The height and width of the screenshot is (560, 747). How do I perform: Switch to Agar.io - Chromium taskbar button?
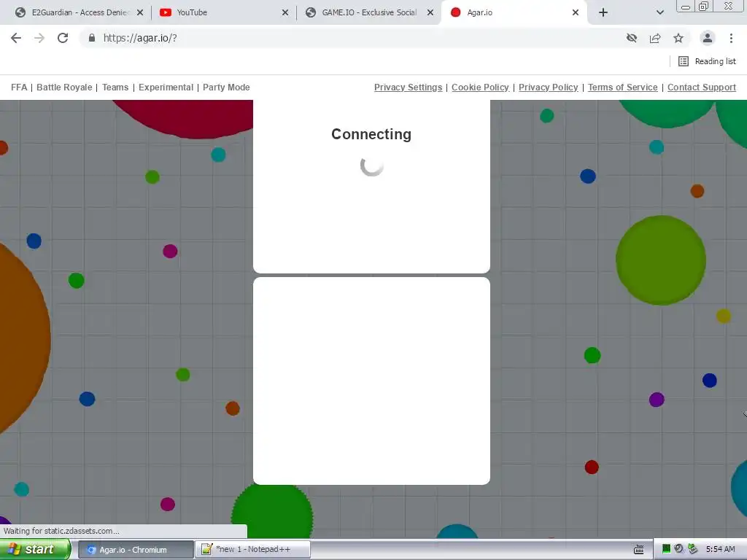pos(136,550)
